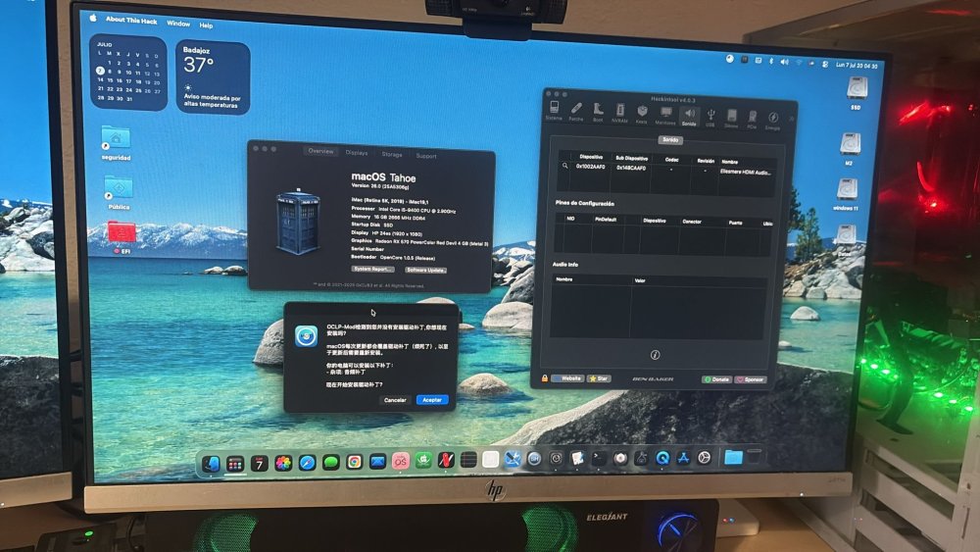Viewport: 980px width, 552px height.
Task: Click the volume icon in the menu bar
Action: click(x=784, y=62)
